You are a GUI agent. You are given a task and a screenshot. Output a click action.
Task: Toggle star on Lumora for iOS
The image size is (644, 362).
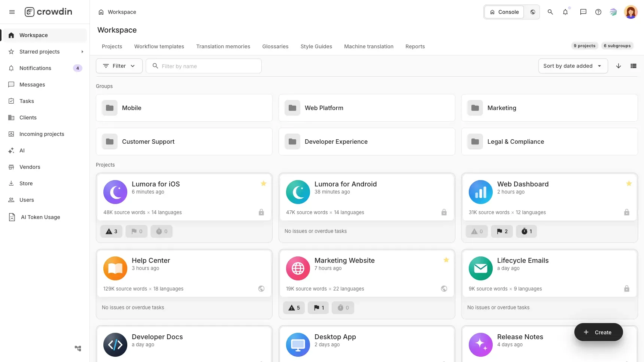pyautogui.click(x=264, y=183)
